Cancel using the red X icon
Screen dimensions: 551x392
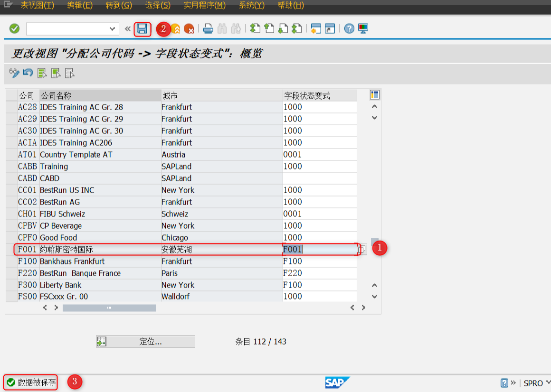pos(189,29)
